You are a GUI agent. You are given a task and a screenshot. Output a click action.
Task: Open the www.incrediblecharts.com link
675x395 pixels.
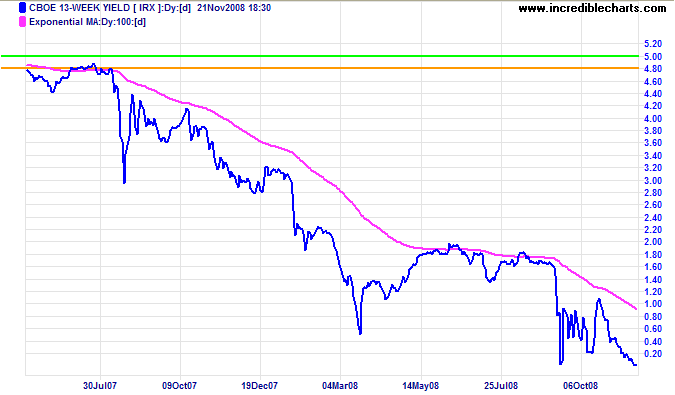592,8
